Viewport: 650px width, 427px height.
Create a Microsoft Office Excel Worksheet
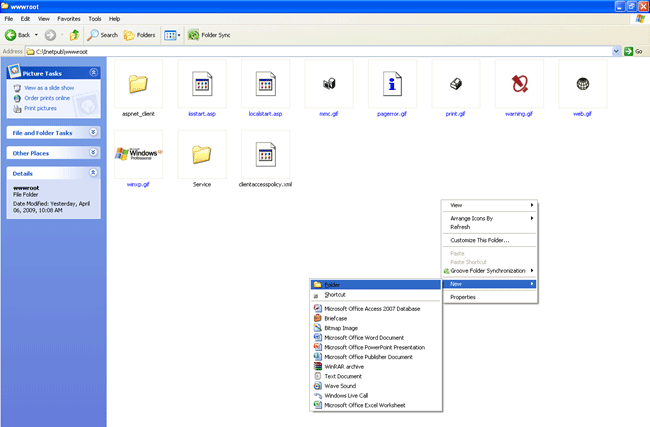click(376, 405)
